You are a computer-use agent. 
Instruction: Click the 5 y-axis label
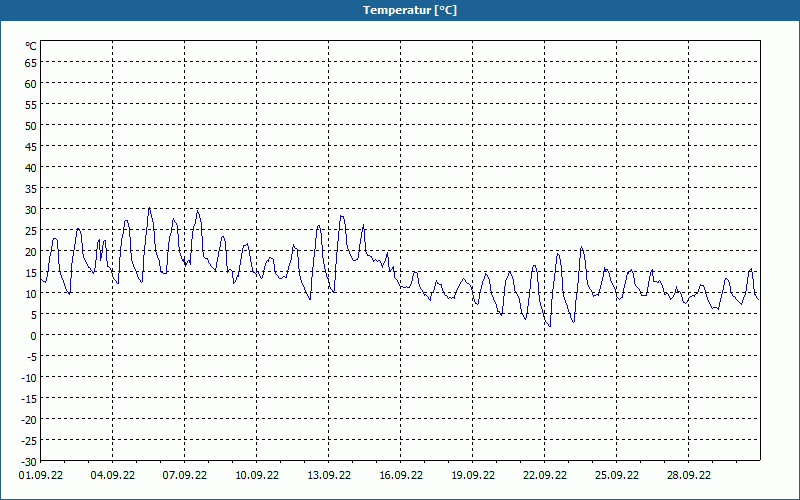click(x=34, y=315)
